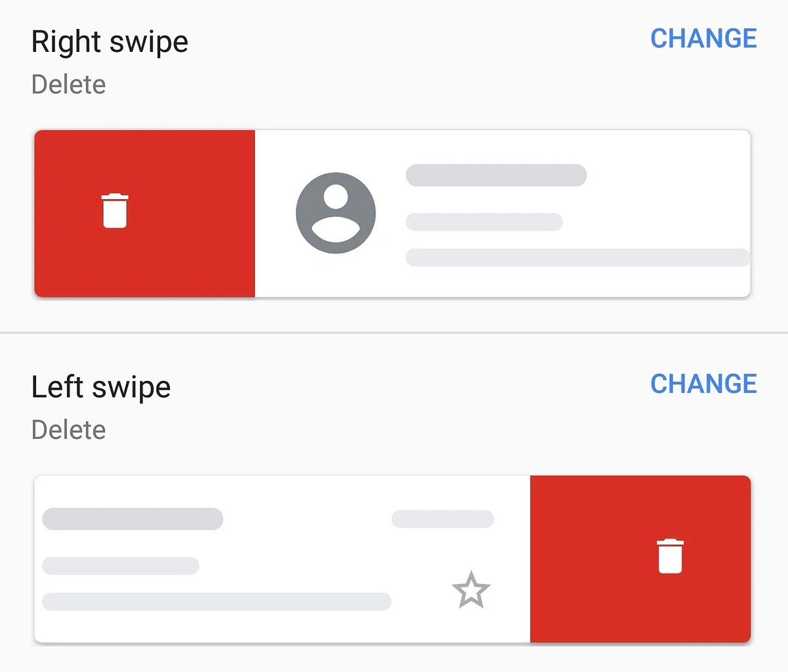Image resolution: width=788 pixels, height=672 pixels.
Task: Click the longest placeholder bar in Left swipe preview
Action: pyautogui.click(x=217, y=602)
